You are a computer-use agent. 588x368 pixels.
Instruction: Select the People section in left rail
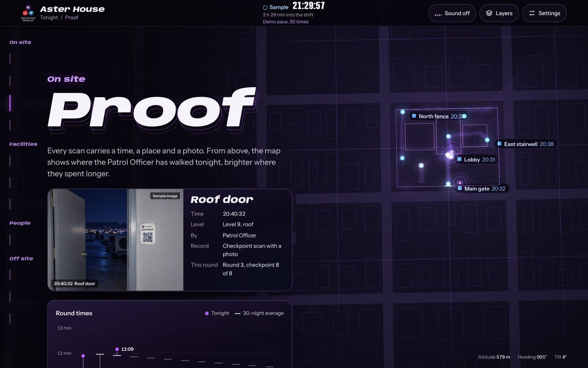click(x=20, y=223)
